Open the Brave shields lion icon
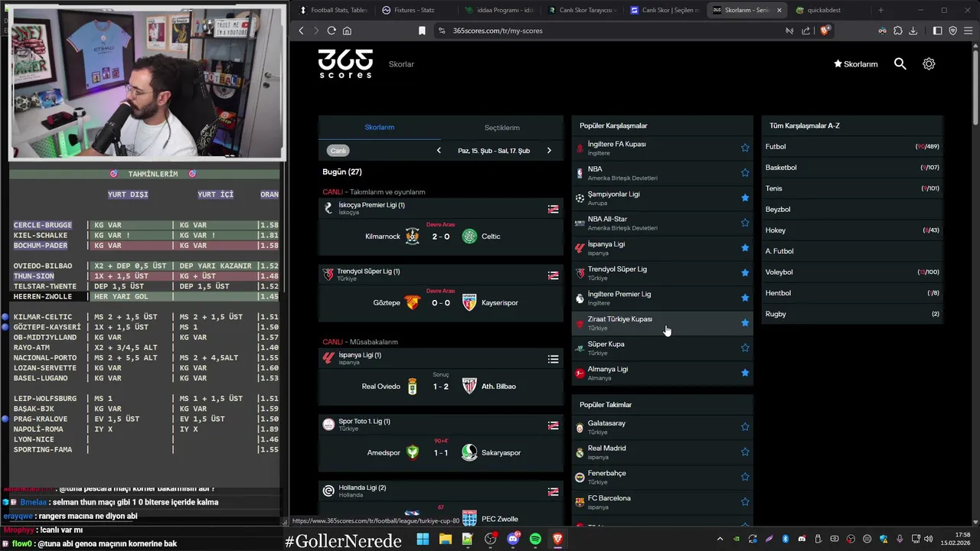Screen dimensions: 980x551 [x=825, y=31]
